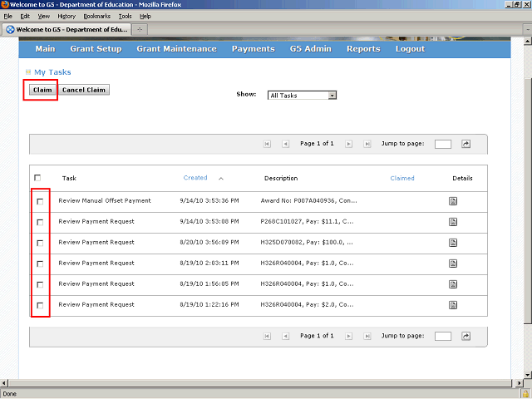Click top pager first-page icon
This screenshot has height=399, width=532.
[x=268, y=144]
